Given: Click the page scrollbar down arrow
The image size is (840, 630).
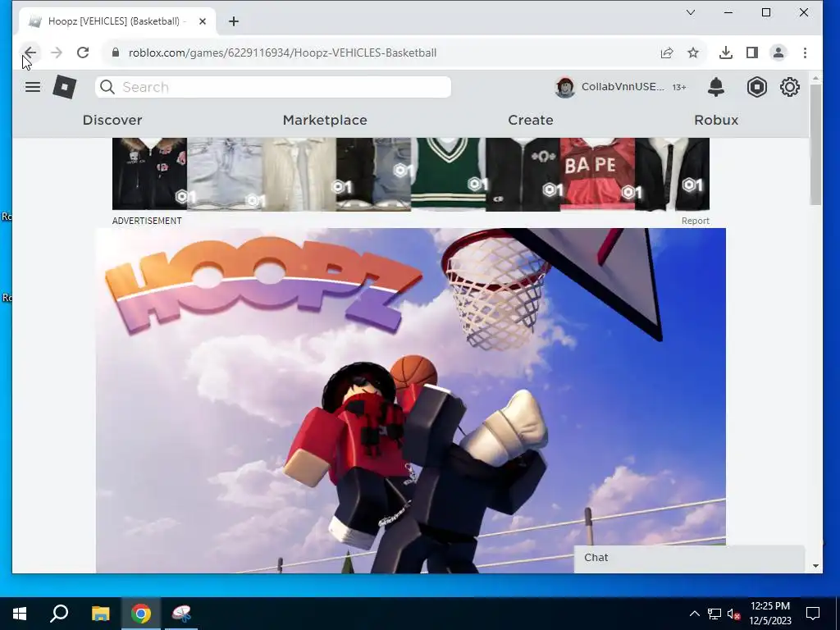Looking at the screenshot, I should pyautogui.click(x=815, y=566).
